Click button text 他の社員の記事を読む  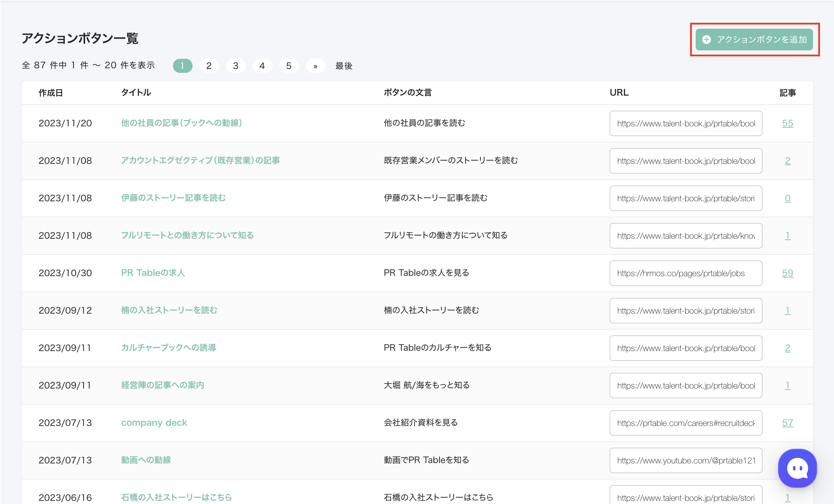(x=424, y=123)
